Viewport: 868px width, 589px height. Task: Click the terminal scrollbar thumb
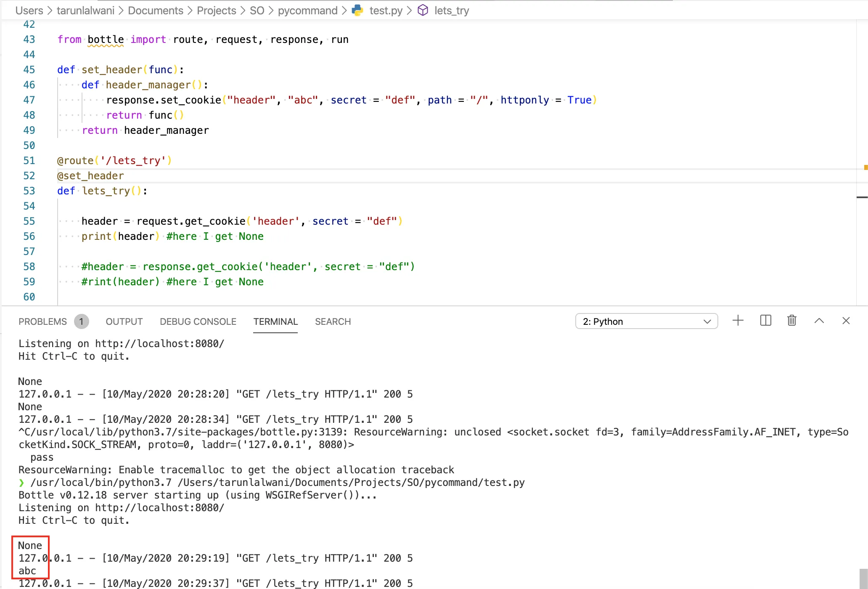click(863, 578)
